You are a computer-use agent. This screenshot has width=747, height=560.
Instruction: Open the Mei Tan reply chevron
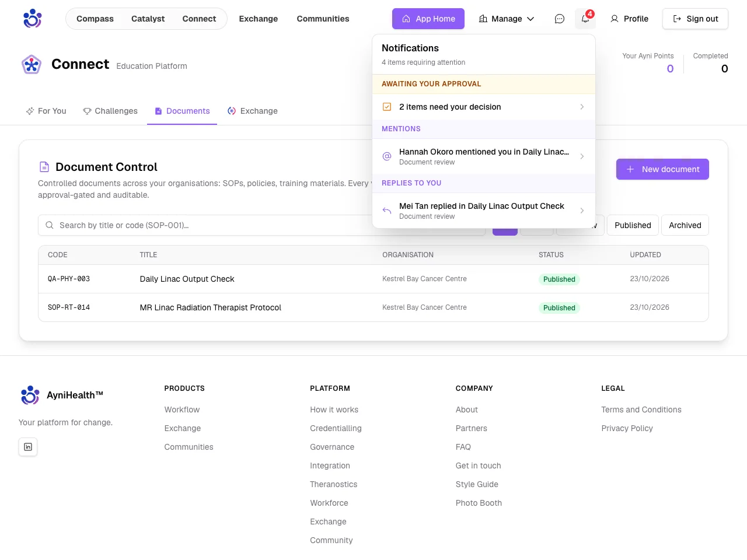(582, 211)
